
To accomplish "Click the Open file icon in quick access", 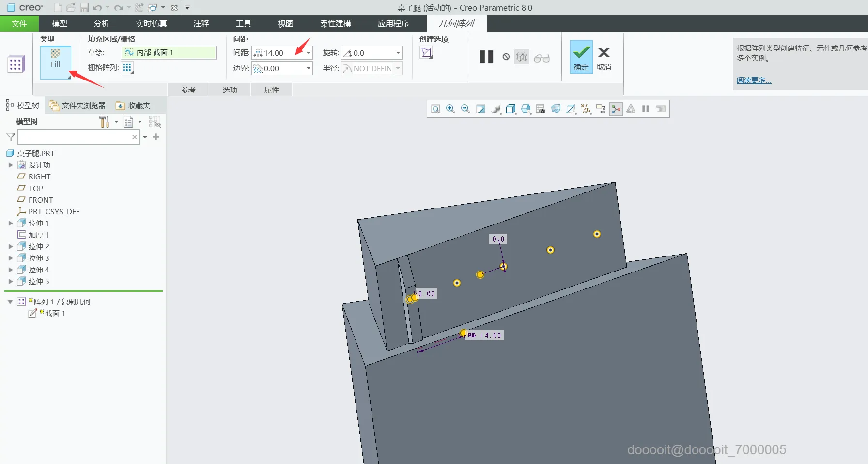I will 71,7.
